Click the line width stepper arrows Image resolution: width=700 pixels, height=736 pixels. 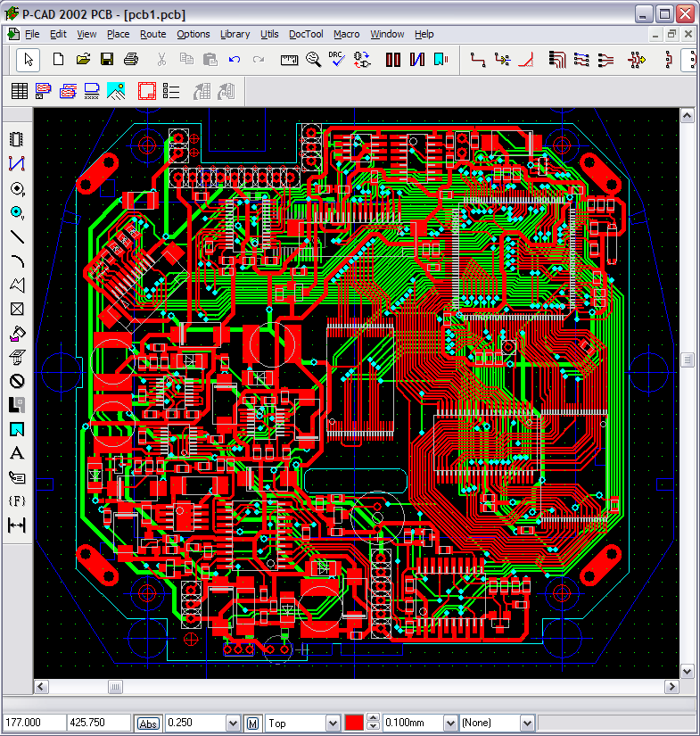point(373,723)
